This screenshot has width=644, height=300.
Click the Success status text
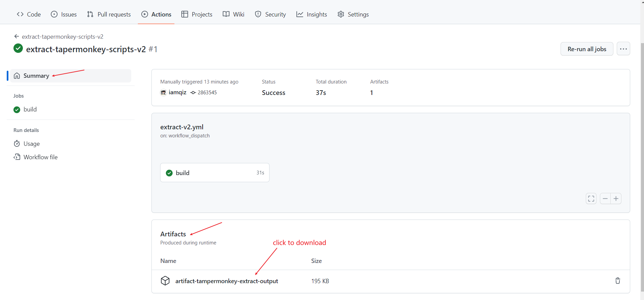pos(274,93)
